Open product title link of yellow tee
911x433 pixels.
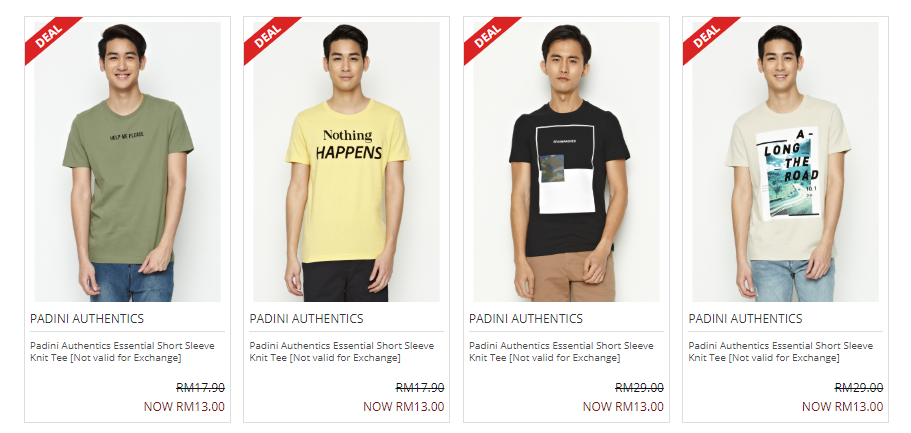click(x=342, y=352)
